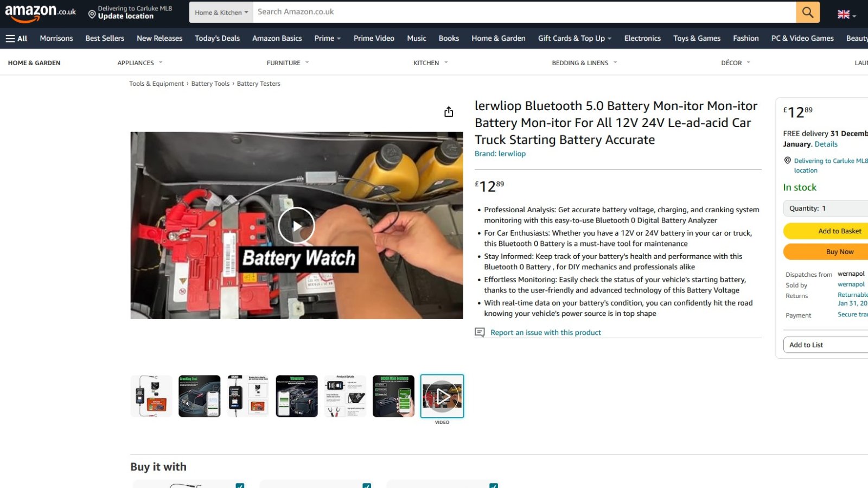Open wernapol Dispatches from link
Image resolution: width=868 pixels, height=488 pixels.
click(851, 274)
